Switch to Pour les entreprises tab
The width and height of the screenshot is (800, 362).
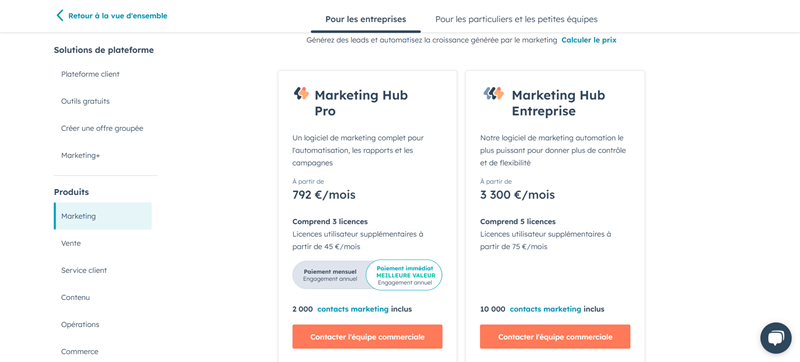tap(366, 19)
